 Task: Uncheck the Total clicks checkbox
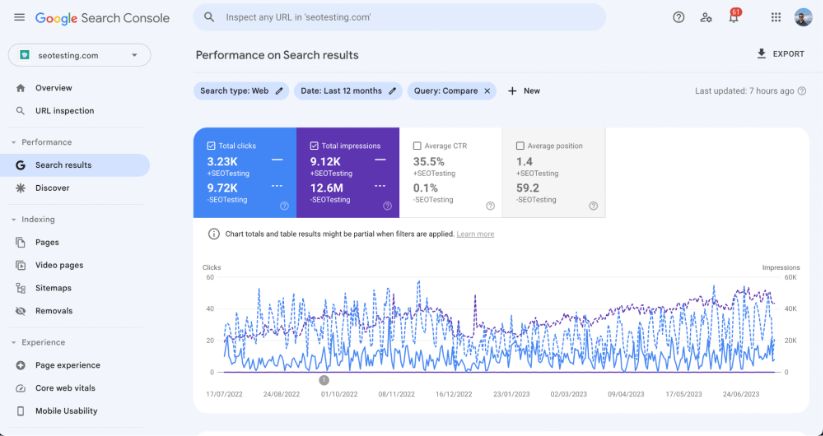pos(211,146)
